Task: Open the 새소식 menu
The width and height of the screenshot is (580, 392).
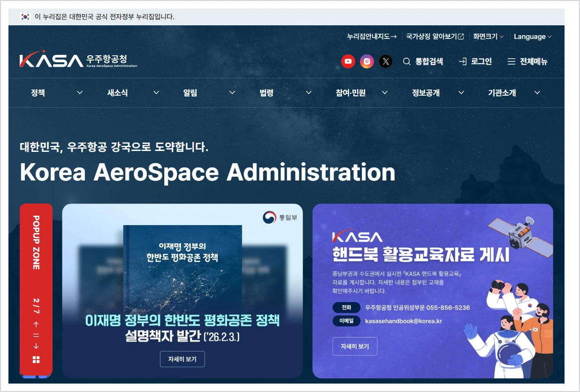Action: tap(117, 93)
